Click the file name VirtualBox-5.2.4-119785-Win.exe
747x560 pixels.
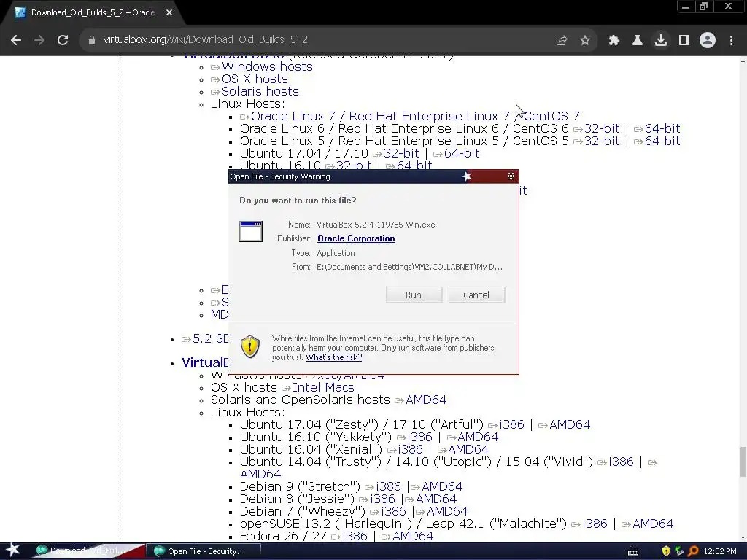coord(376,225)
